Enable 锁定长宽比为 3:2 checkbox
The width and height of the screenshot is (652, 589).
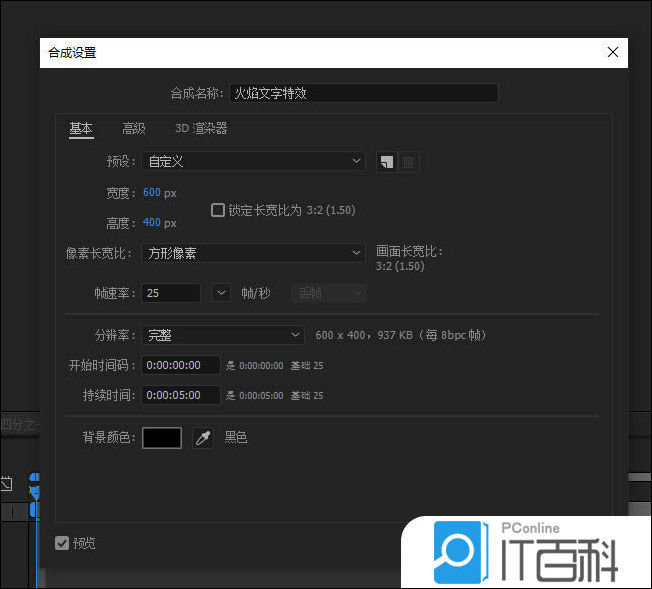pos(217,210)
